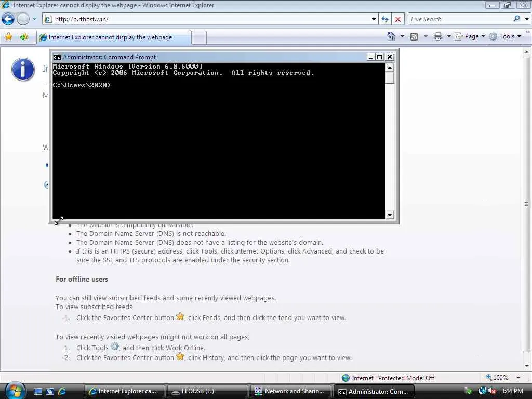Click 'Internet | Protected Mode: Off' status
Viewport: 532px width, 399px height.
(x=393, y=378)
